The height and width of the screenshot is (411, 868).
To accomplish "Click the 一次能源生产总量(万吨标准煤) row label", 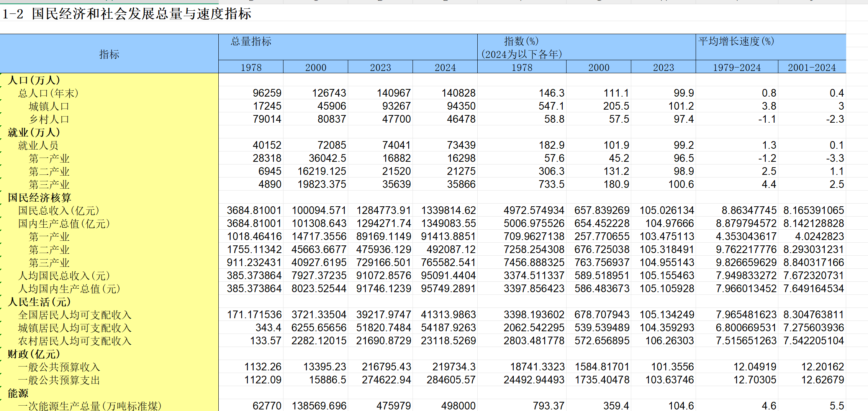I will (90, 406).
